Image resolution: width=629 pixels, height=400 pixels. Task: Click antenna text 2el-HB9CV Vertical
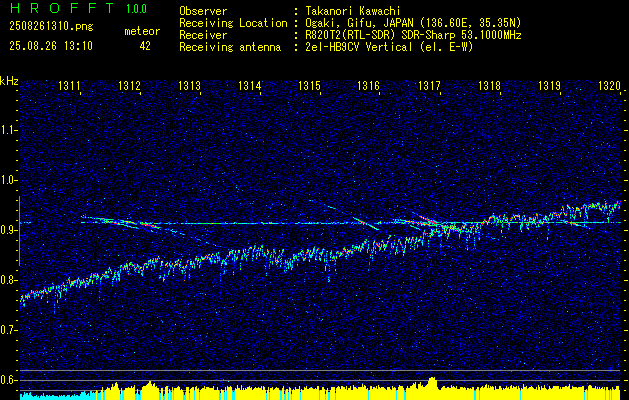(x=359, y=47)
